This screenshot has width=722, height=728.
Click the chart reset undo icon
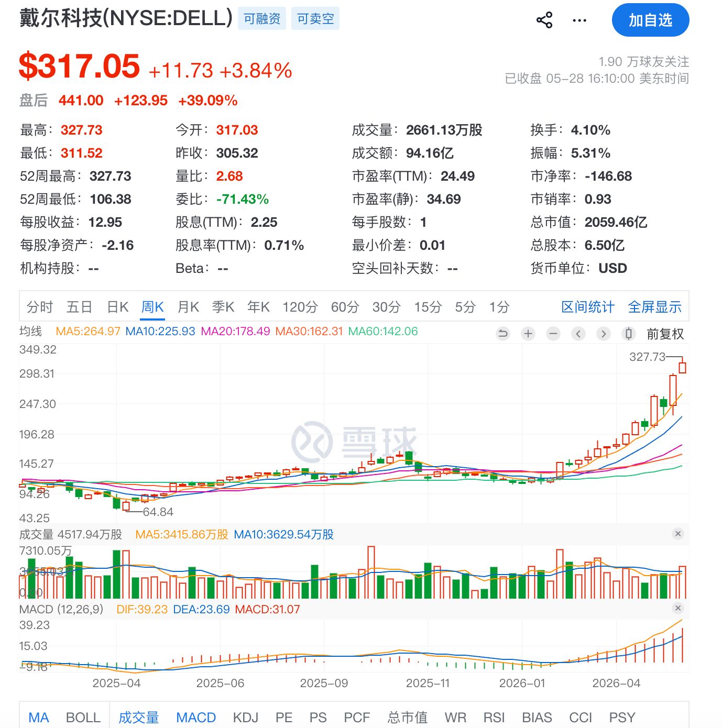point(503,334)
